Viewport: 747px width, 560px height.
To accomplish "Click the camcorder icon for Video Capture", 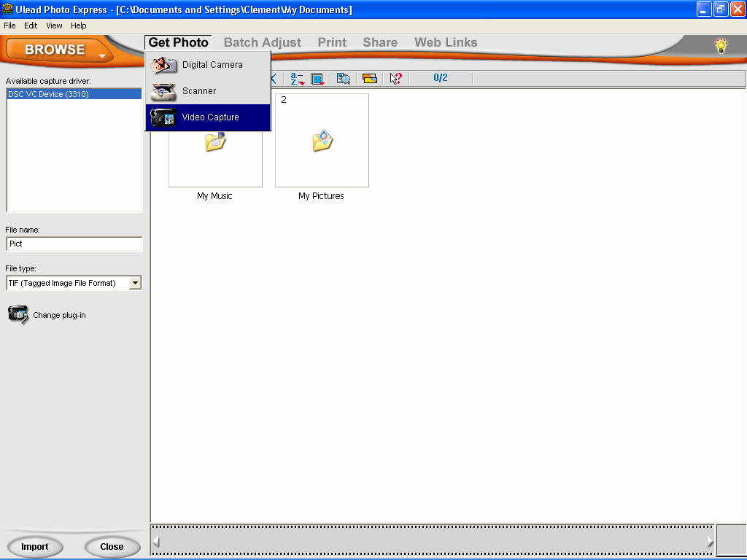I will [x=163, y=117].
